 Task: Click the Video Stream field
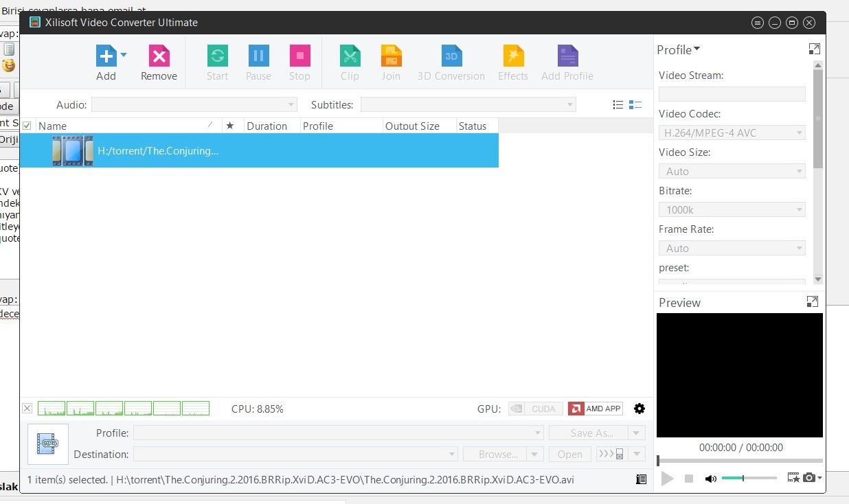point(732,94)
